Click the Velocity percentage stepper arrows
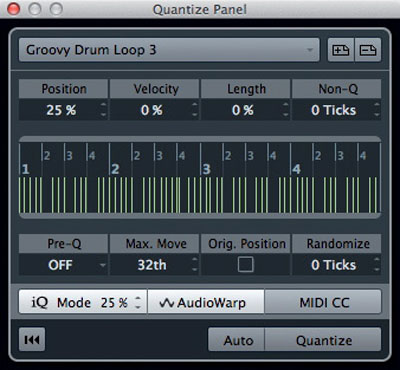Image resolution: width=400 pixels, height=370 pixels. (x=195, y=110)
